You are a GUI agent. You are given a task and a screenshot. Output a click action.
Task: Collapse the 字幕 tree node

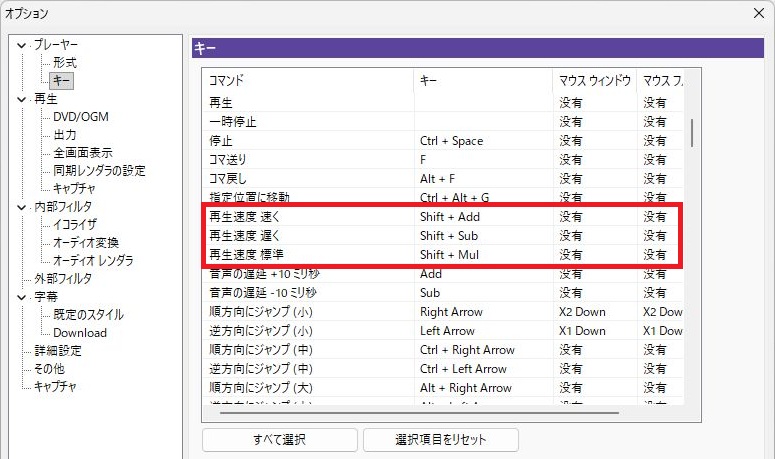[x=22, y=297]
